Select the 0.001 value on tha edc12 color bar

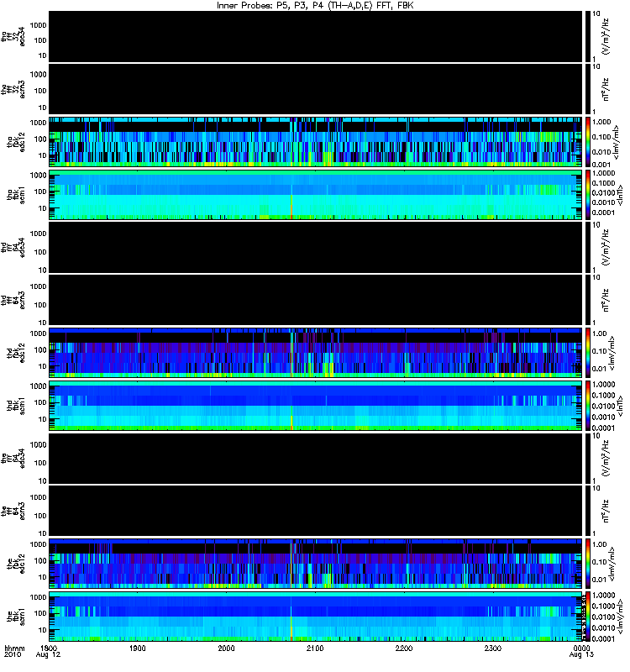(601, 164)
